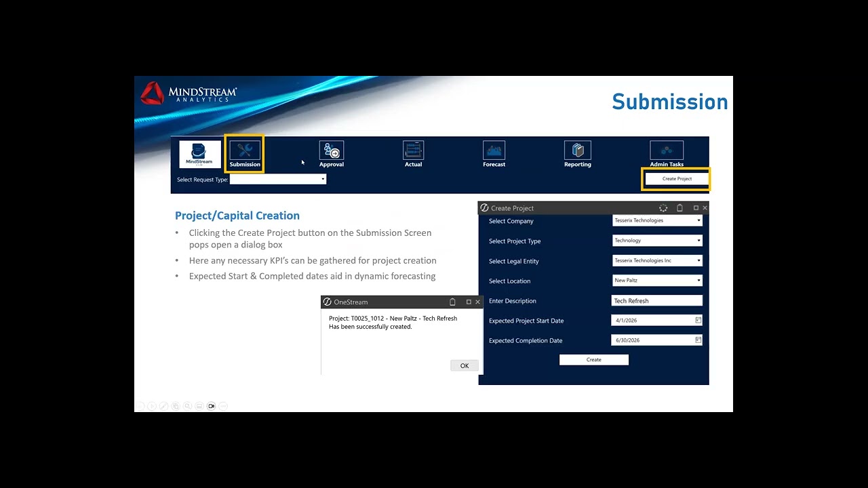This screenshot has width=868, height=488.
Task: Open calendar picker for Expected Project Start Date
Action: (698, 320)
